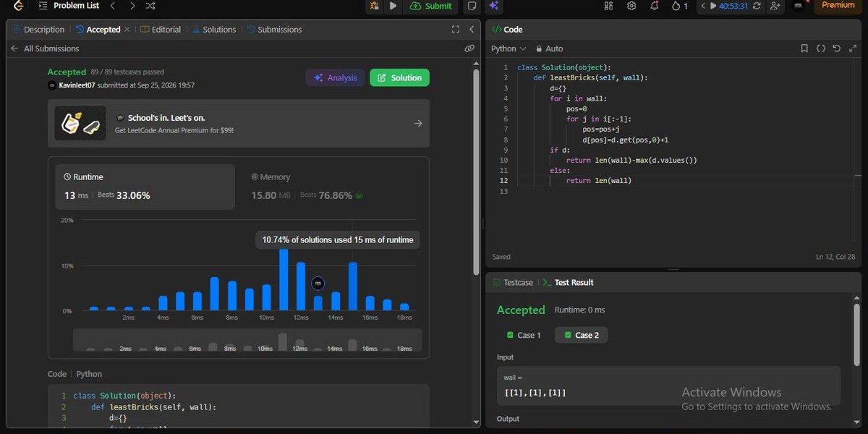Open the profile avatar menu
The height and width of the screenshot is (434, 868).
798,6
